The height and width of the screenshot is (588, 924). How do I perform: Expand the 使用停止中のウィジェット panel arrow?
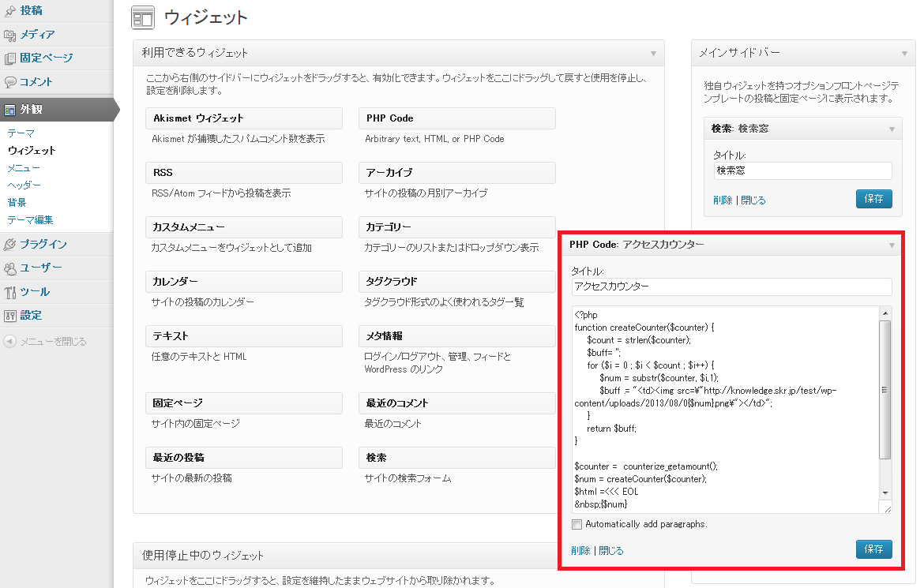[x=653, y=556]
